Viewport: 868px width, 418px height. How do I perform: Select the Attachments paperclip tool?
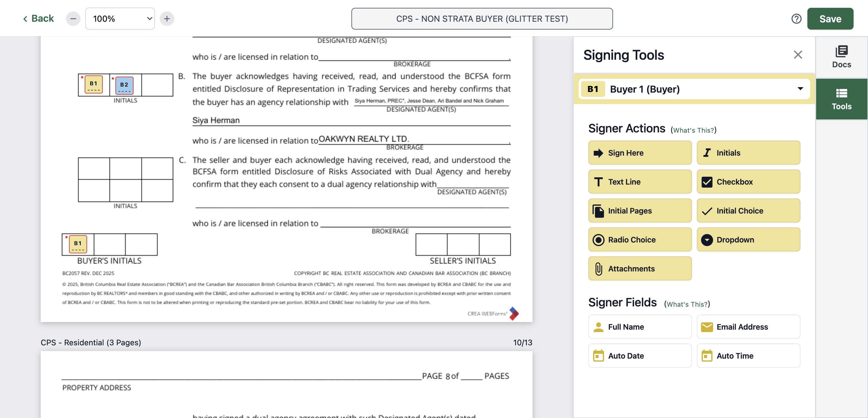(x=640, y=269)
